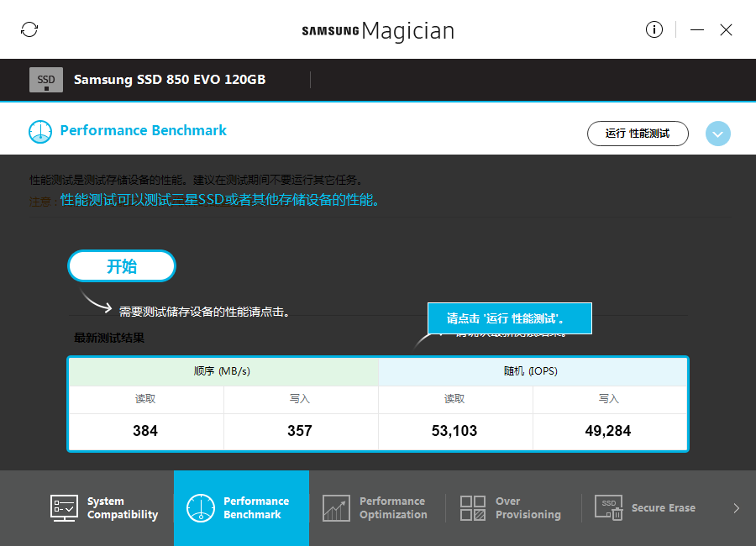This screenshot has width=756, height=546.
Task: Open the System Compatibility tab
Action: pos(106,508)
